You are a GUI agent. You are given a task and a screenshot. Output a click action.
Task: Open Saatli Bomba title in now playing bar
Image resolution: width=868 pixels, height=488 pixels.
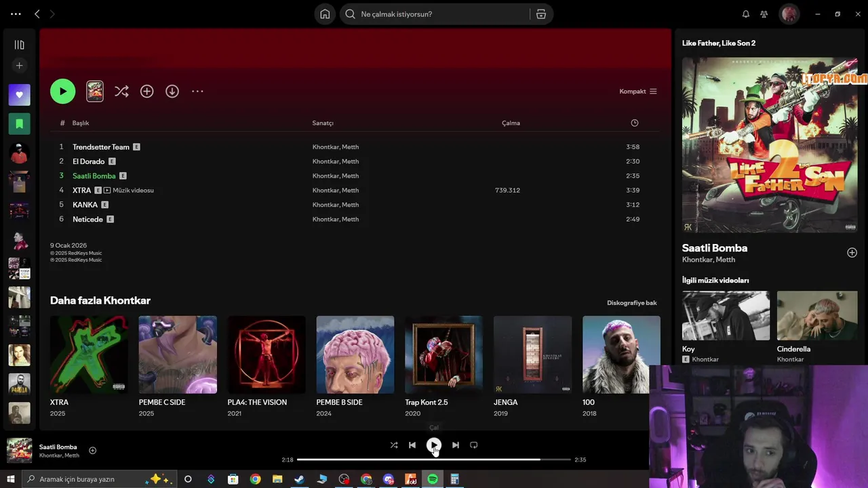tap(58, 447)
